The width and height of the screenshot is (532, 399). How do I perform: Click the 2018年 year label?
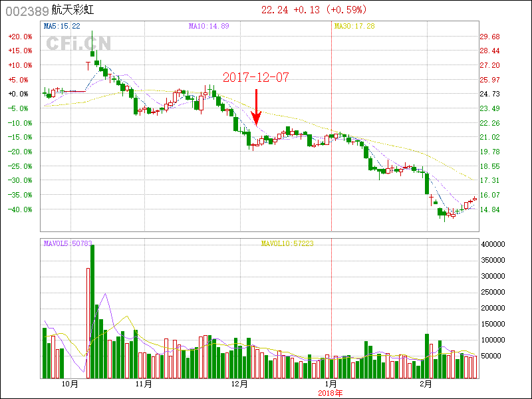pos(331,393)
